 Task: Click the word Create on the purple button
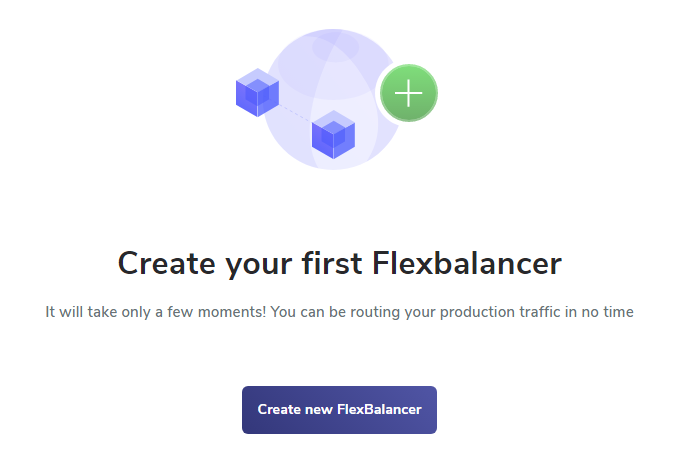(x=279, y=409)
